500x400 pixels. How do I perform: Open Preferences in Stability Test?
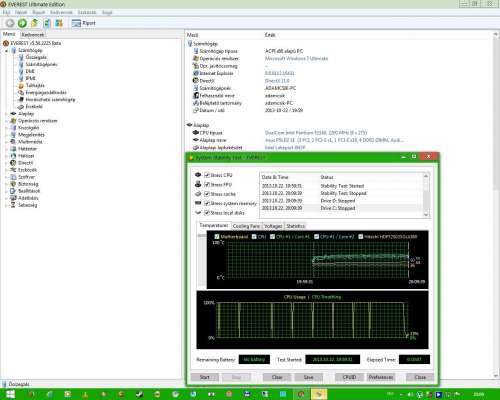pos(381,377)
